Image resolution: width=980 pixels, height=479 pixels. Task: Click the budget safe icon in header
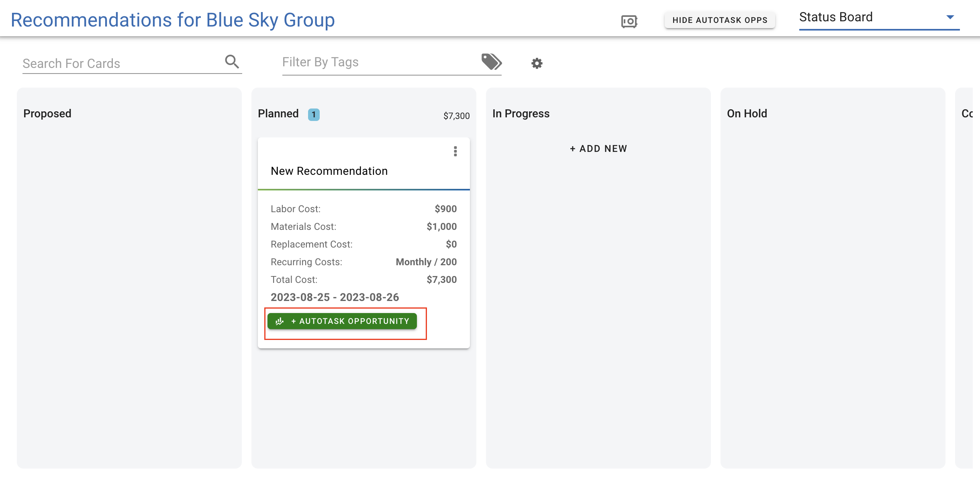[x=629, y=21]
